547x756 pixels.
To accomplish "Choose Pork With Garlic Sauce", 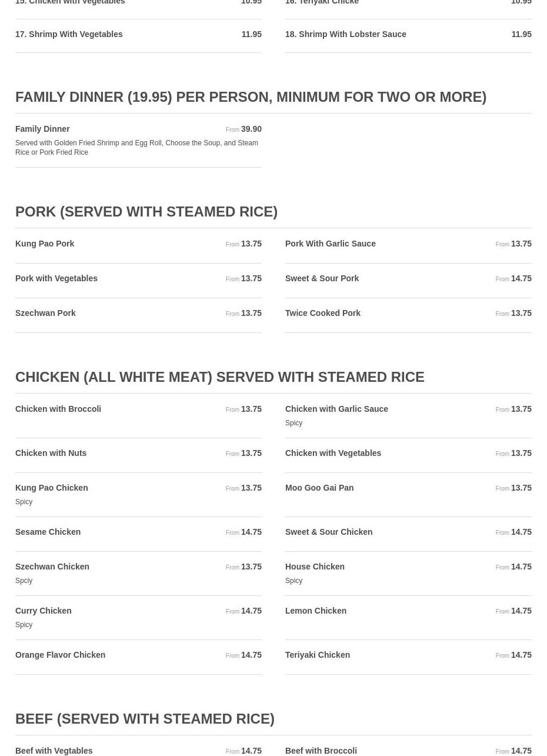I will click(408, 246).
